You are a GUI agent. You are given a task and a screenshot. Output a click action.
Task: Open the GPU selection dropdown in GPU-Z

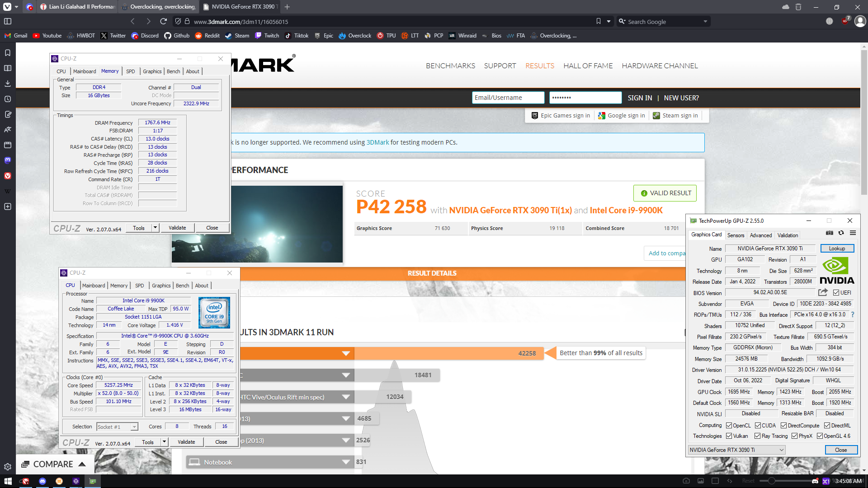(736, 450)
